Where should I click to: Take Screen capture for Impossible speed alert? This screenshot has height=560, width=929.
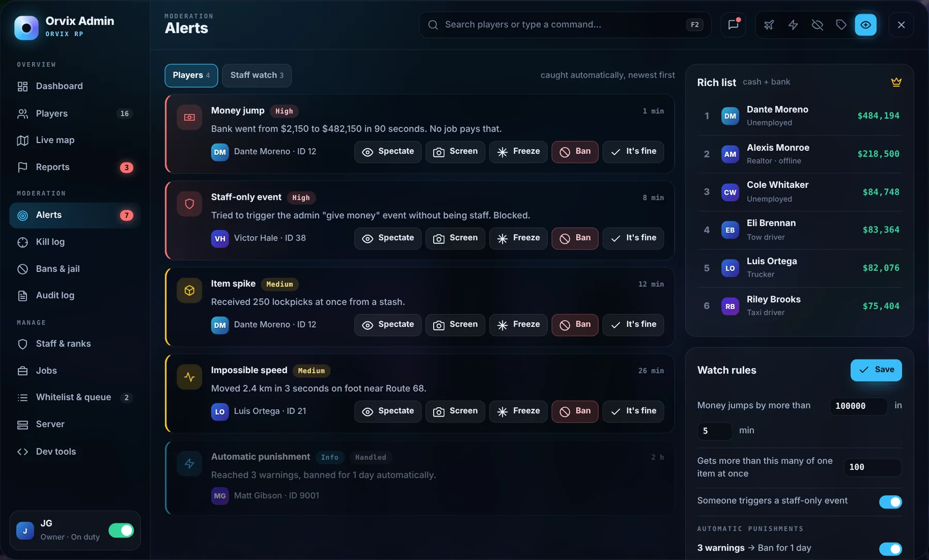pyautogui.click(x=455, y=411)
